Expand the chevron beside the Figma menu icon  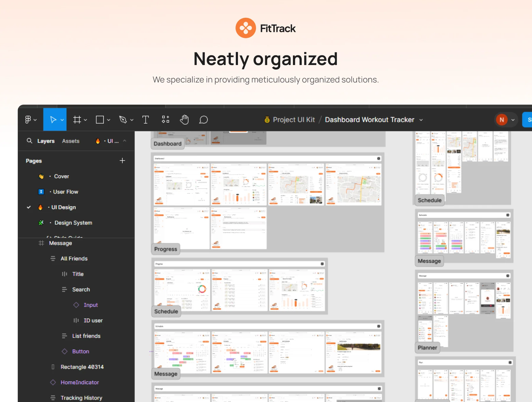point(35,120)
